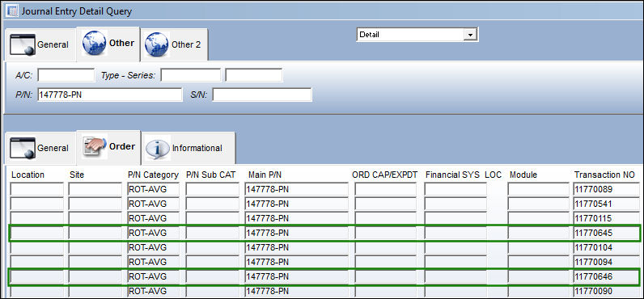Viewport: 644px width, 299px height.
Task: Click the Location column header
Action: point(28,175)
